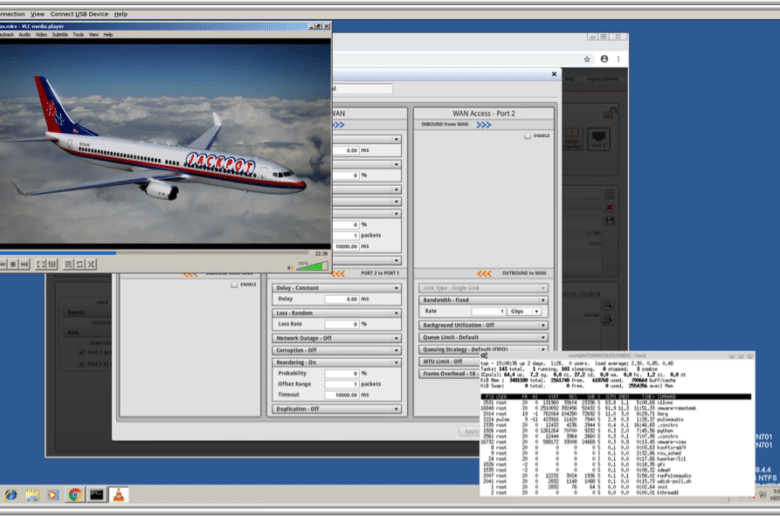
Task: Switch to VLC cone icon in taskbar
Action: point(118,495)
